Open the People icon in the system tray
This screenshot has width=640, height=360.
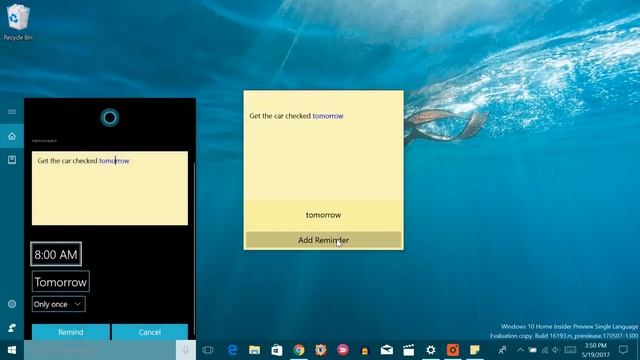502,350
